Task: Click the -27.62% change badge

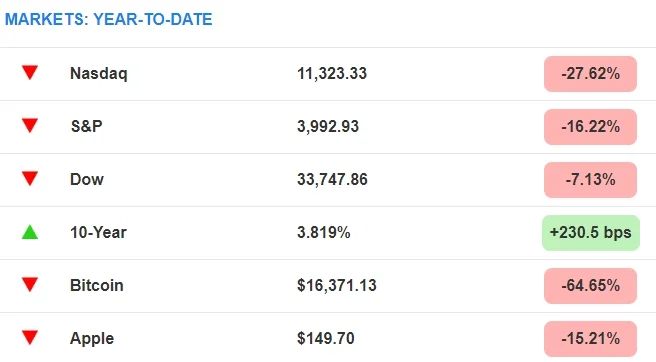Action: pos(590,74)
